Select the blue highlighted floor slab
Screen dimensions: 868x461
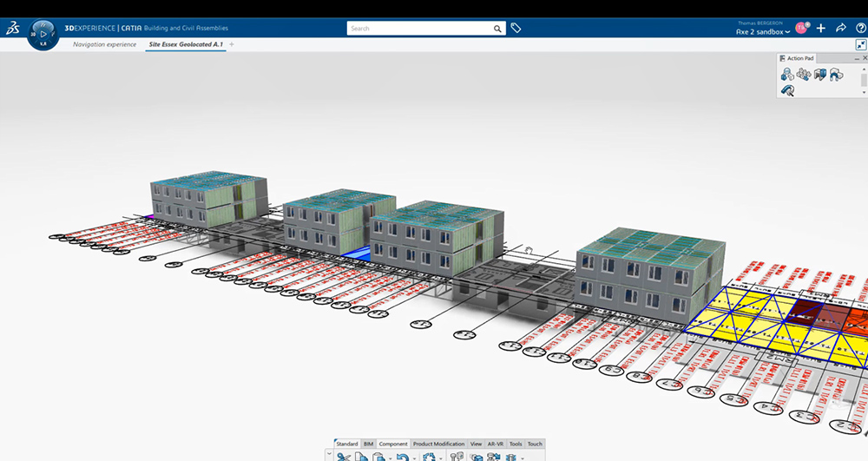[x=357, y=253]
